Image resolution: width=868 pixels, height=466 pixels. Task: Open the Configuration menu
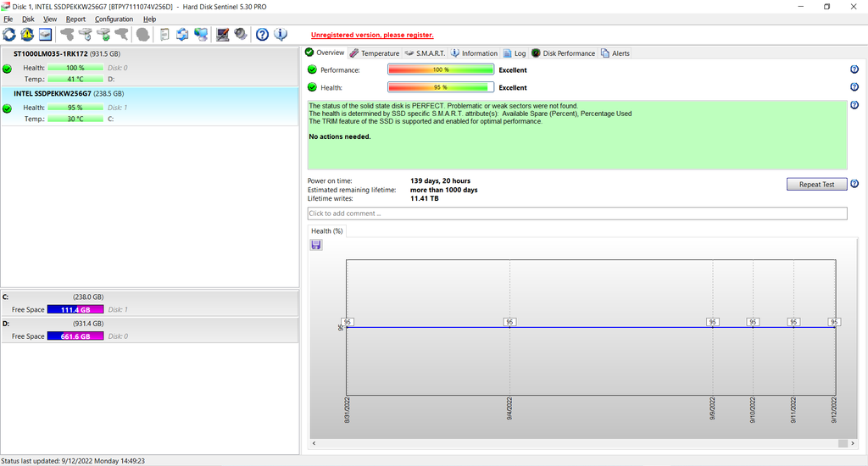pos(114,19)
